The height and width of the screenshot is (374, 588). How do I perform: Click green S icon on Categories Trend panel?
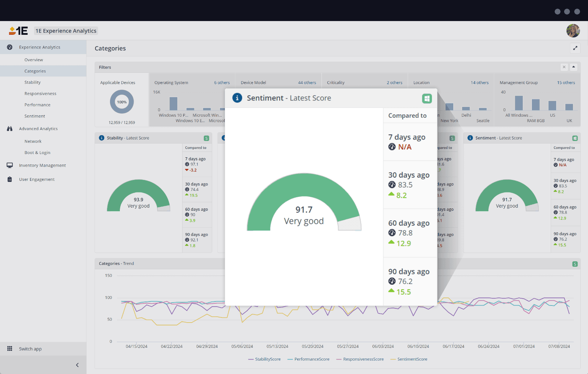pos(575,264)
